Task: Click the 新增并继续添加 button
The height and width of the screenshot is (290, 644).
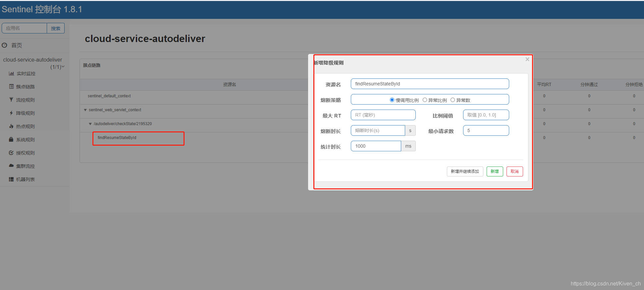Action: point(465,171)
